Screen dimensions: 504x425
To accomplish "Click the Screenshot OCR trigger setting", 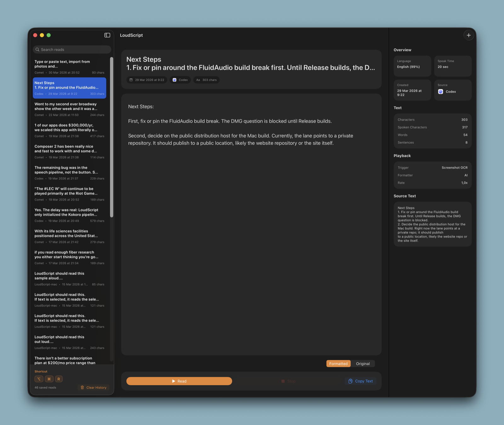I will [432, 167].
